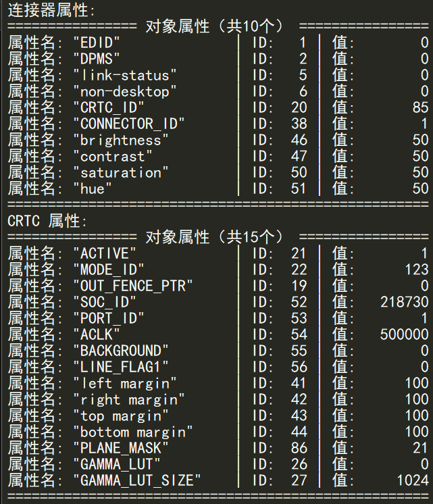Click the value 85 in CRTC_ID row
The height and width of the screenshot is (504, 433).
(420, 107)
